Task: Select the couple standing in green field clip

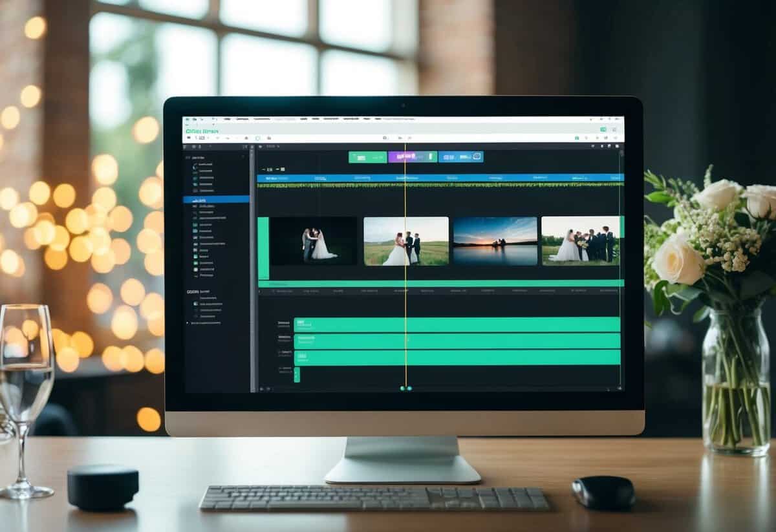Action: tap(406, 240)
